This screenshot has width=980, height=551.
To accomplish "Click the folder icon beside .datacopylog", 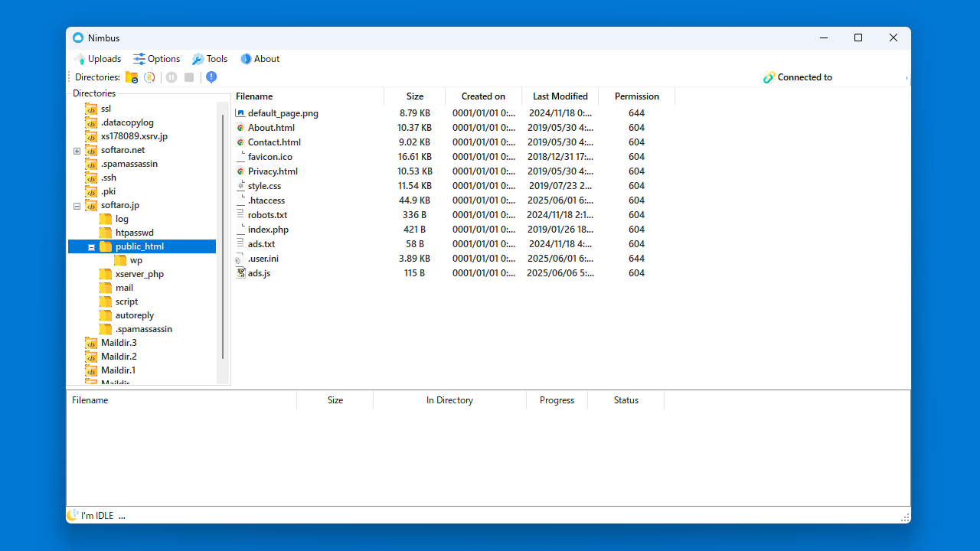I will coord(91,122).
